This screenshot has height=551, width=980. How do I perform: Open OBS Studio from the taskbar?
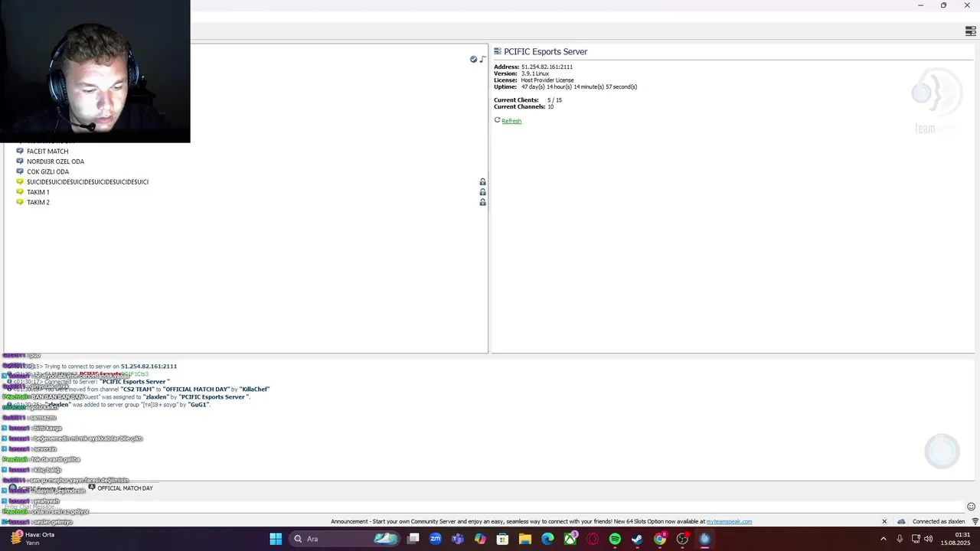pos(682,539)
